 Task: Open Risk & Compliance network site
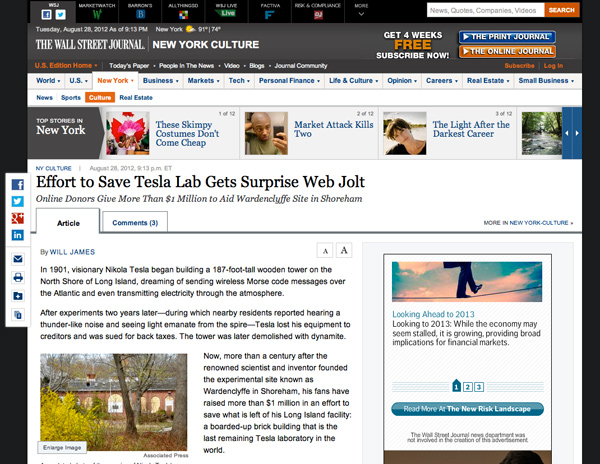pyautogui.click(x=318, y=11)
